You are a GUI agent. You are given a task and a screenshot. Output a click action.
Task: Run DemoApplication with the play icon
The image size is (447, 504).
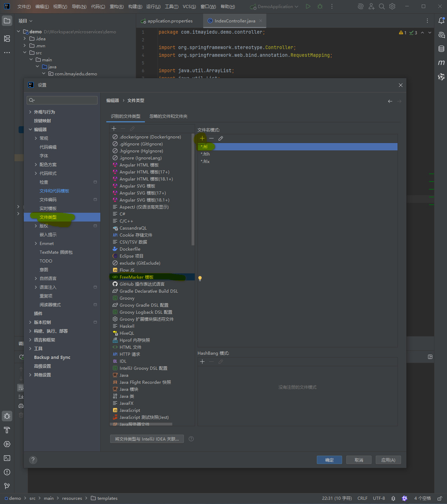[308, 6]
